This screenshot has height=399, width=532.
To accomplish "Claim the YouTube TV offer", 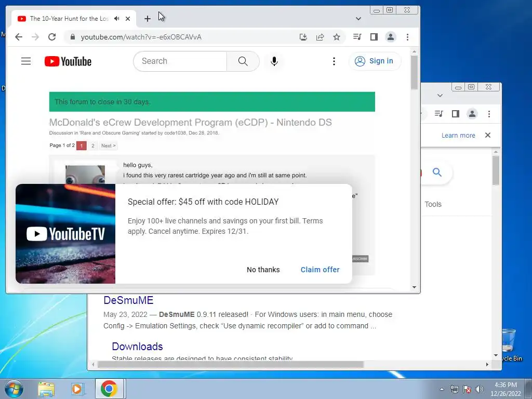I will (x=320, y=270).
